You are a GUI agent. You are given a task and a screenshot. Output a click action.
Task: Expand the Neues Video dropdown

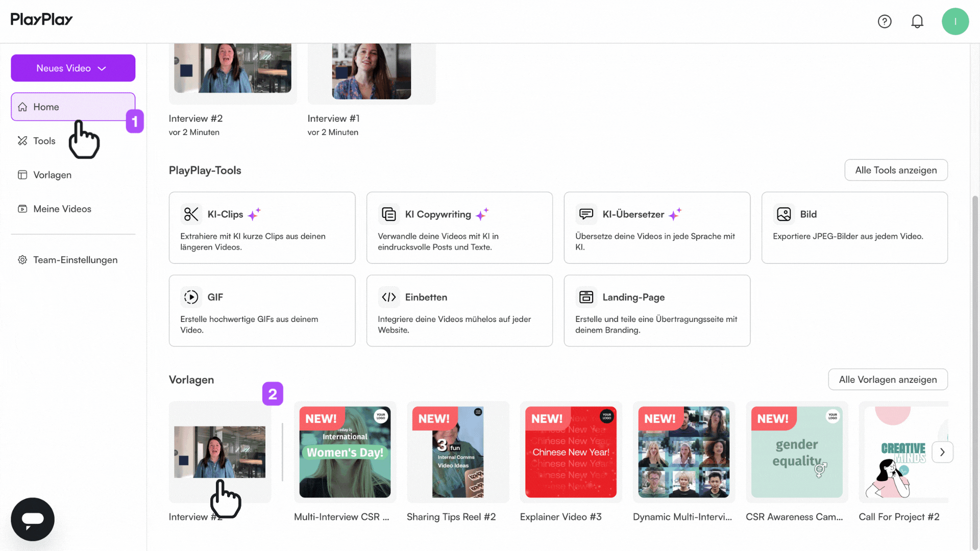pos(73,68)
